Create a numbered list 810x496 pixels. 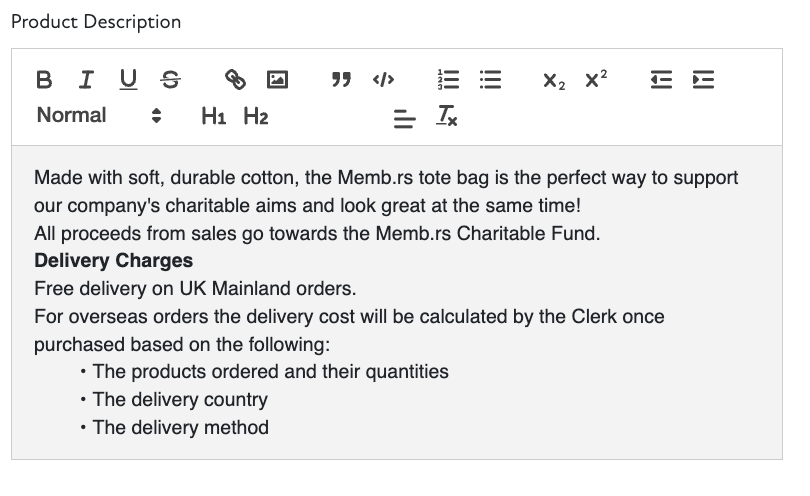point(447,80)
